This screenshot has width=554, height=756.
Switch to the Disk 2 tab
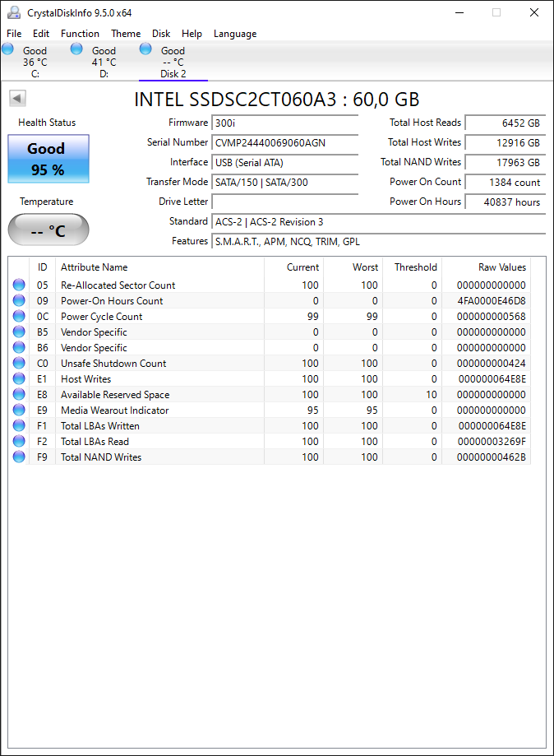pos(173,61)
